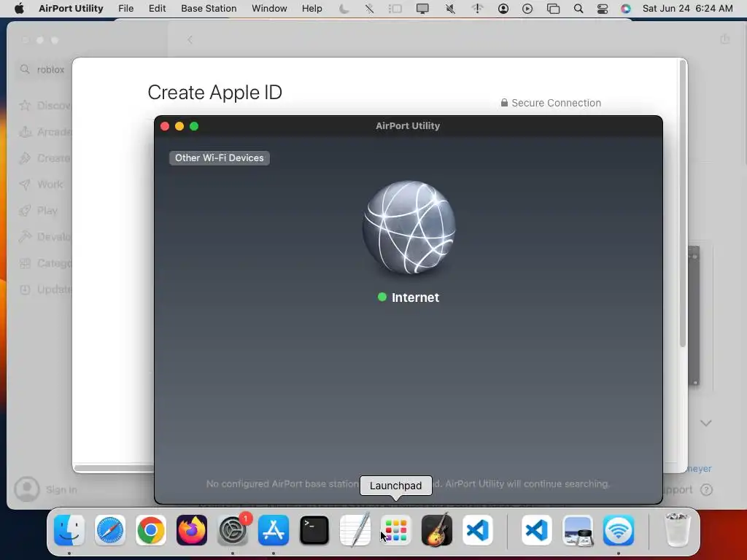Launch Safari from the Dock
This screenshot has width=747, height=560.
(x=110, y=530)
